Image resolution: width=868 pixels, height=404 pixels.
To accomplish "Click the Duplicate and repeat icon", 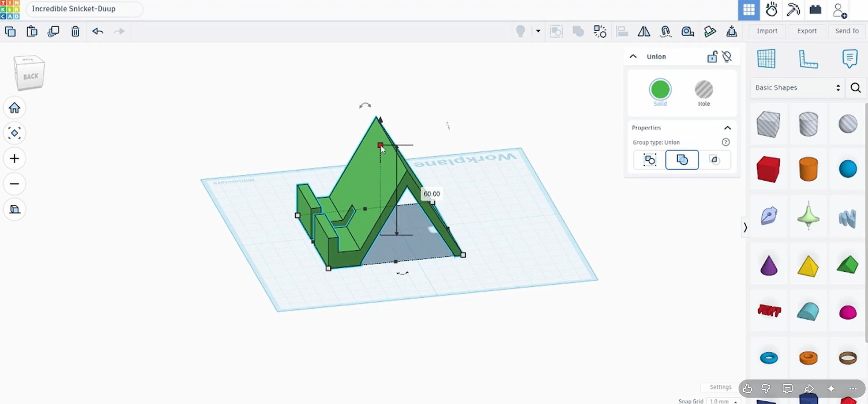I will [x=54, y=31].
